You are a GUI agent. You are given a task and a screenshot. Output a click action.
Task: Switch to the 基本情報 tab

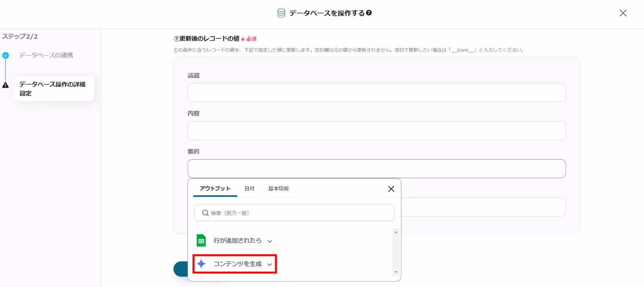(x=279, y=188)
